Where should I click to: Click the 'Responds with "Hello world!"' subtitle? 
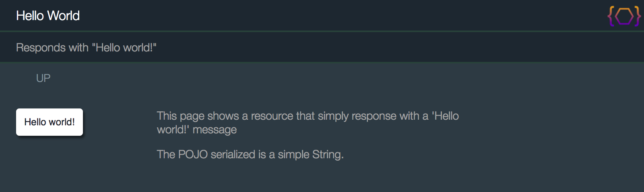pyautogui.click(x=86, y=48)
